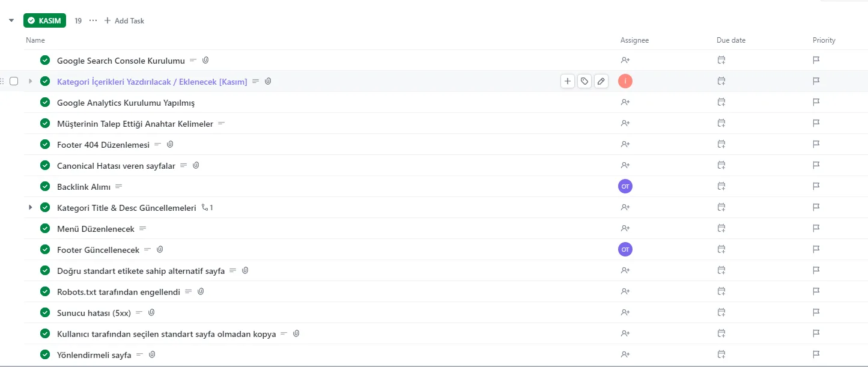868x367 pixels.
Task: Click the 19 task count next to KASIM
Action: click(78, 20)
